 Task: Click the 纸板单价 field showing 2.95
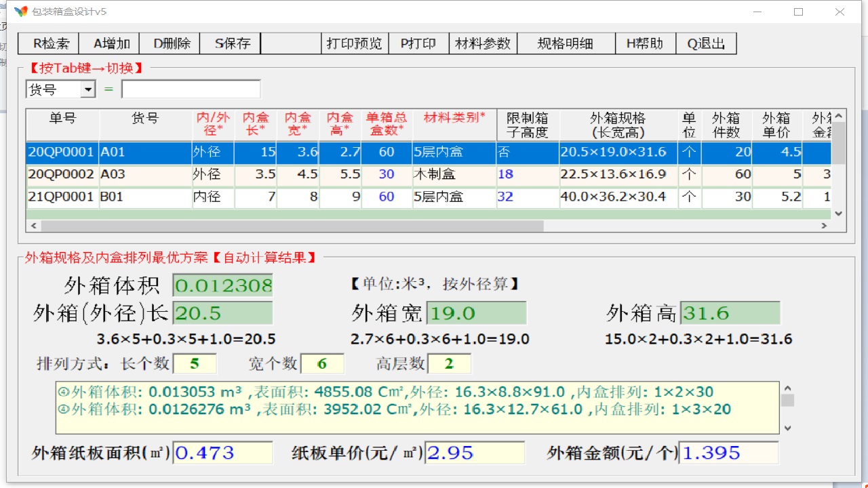pyautogui.click(x=475, y=453)
